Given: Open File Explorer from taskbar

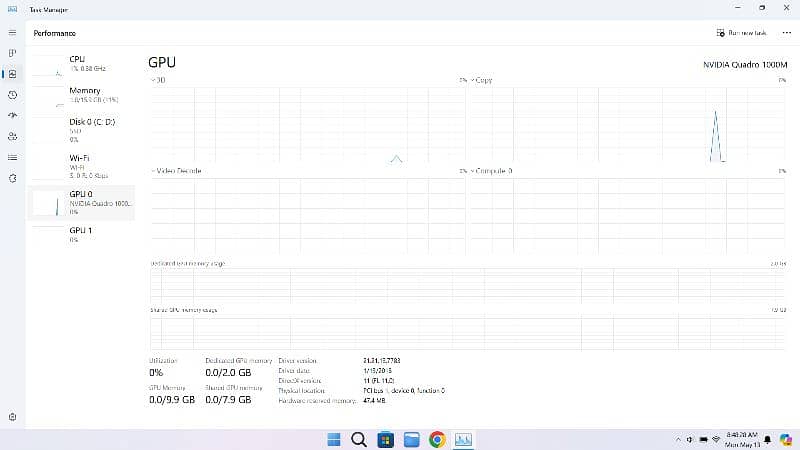Looking at the screenshot, I should pos(411,439).
